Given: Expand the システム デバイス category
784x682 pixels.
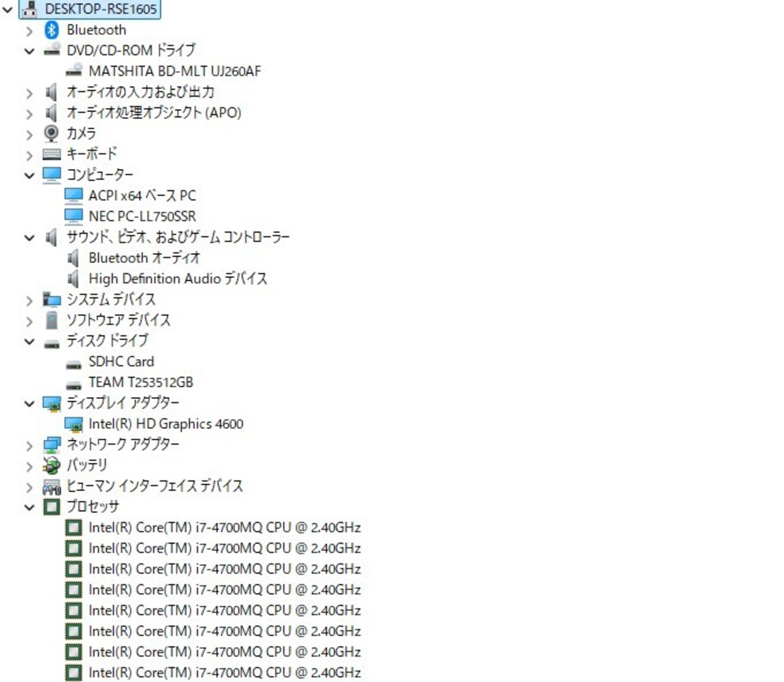Looking at the screenshot, I should pos(29,301).
